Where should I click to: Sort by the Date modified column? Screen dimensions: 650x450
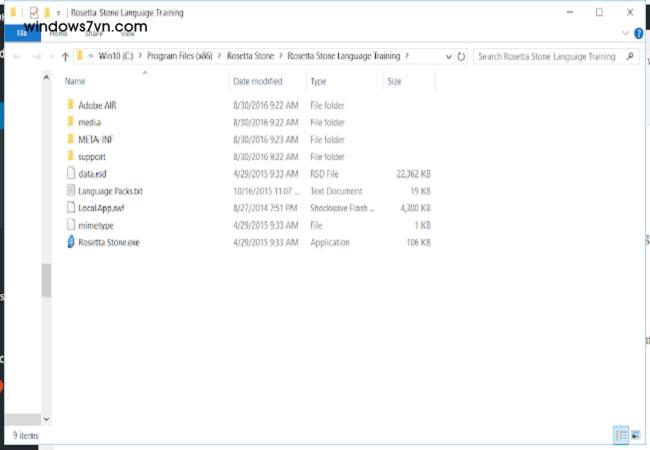click(x=257, y=81)
